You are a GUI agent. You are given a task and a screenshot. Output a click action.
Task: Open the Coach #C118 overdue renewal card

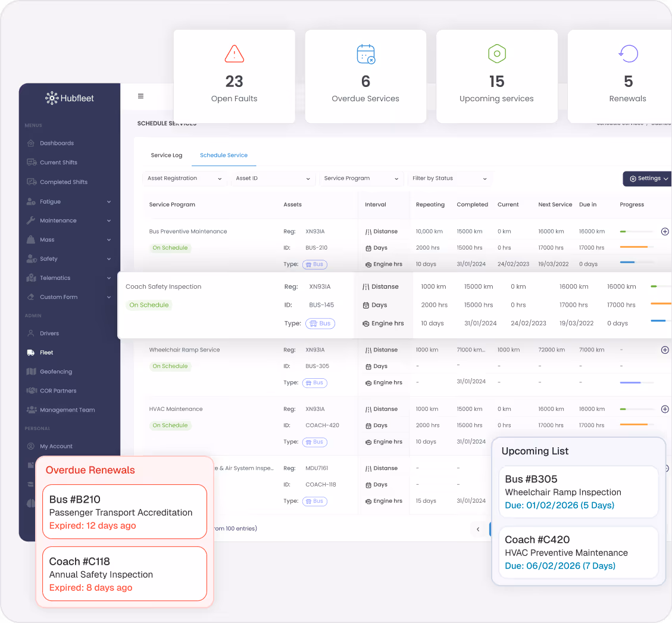[x=125, y=574]
